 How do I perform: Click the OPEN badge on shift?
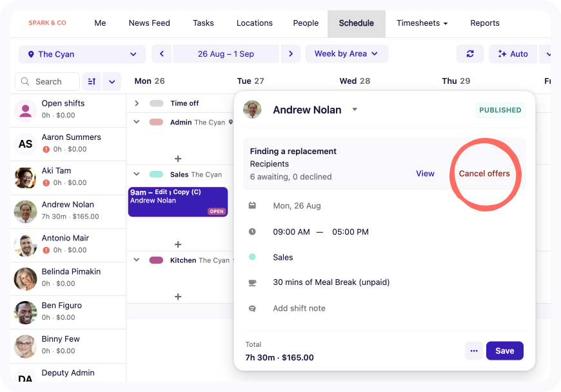coord(217,211)
